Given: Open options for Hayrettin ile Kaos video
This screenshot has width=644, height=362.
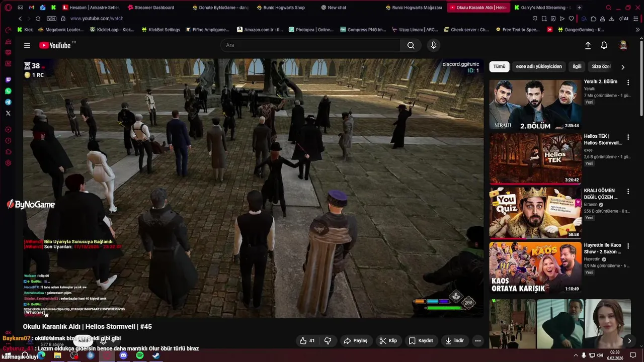Looking at the screenshot, I should [x=628, y=246].
